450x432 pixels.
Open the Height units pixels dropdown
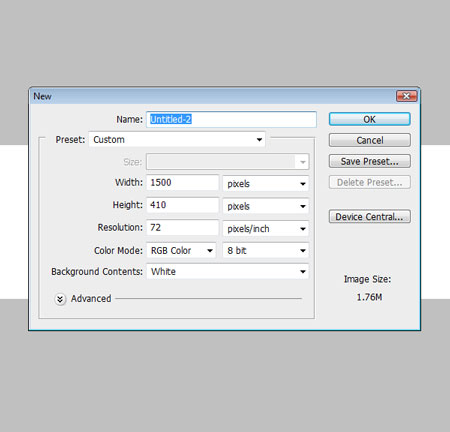click(x=266, y=206)
